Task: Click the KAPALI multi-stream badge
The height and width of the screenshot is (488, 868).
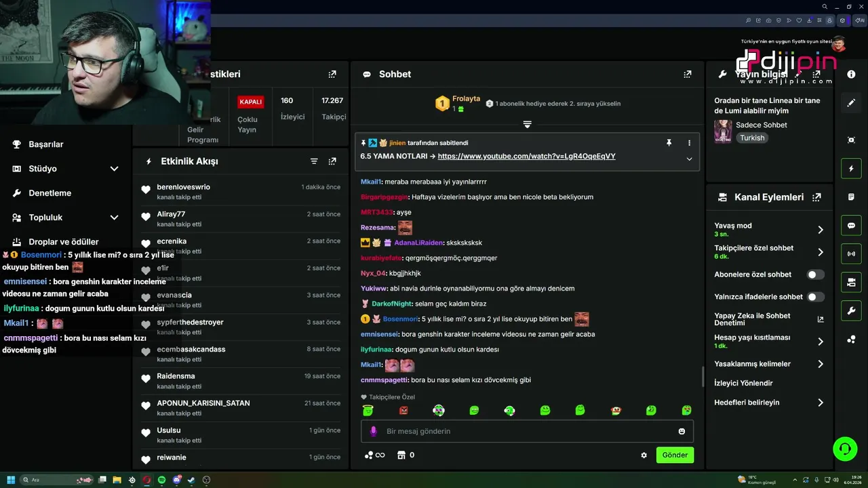Action: [x=250, y=102]
